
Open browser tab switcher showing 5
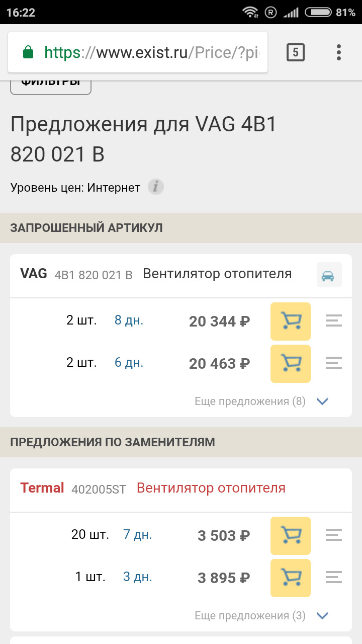pos(296,52)
